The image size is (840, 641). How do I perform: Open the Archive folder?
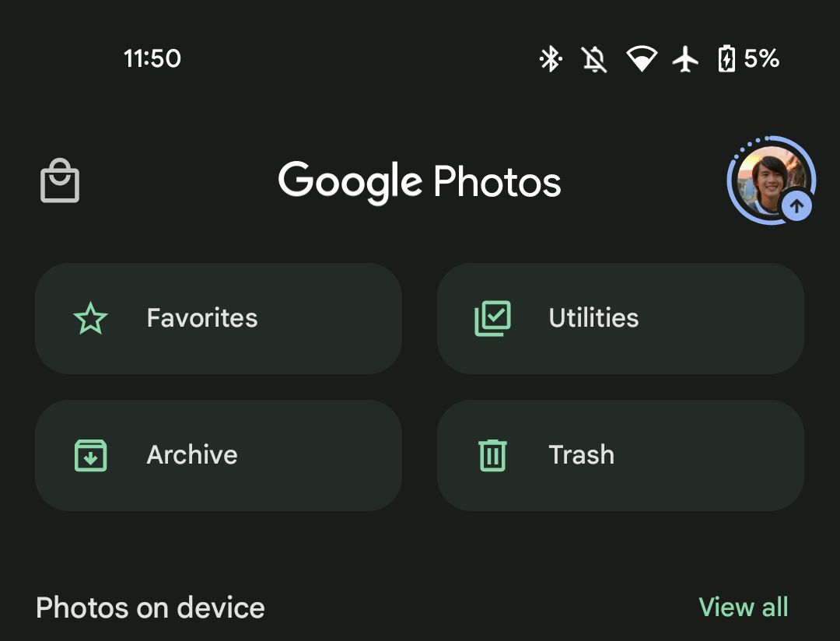pyautogui.click(x=219, y=456)
